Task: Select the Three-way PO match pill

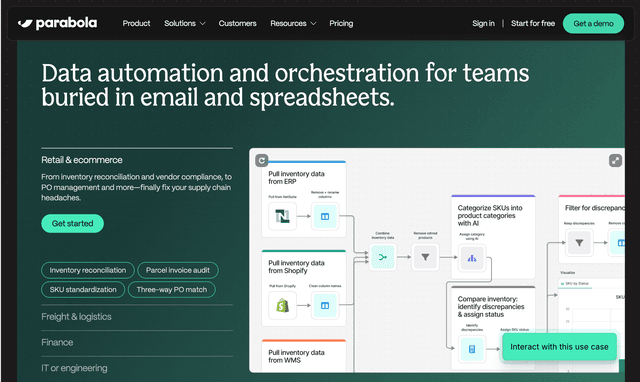Action: click(172, 289)
